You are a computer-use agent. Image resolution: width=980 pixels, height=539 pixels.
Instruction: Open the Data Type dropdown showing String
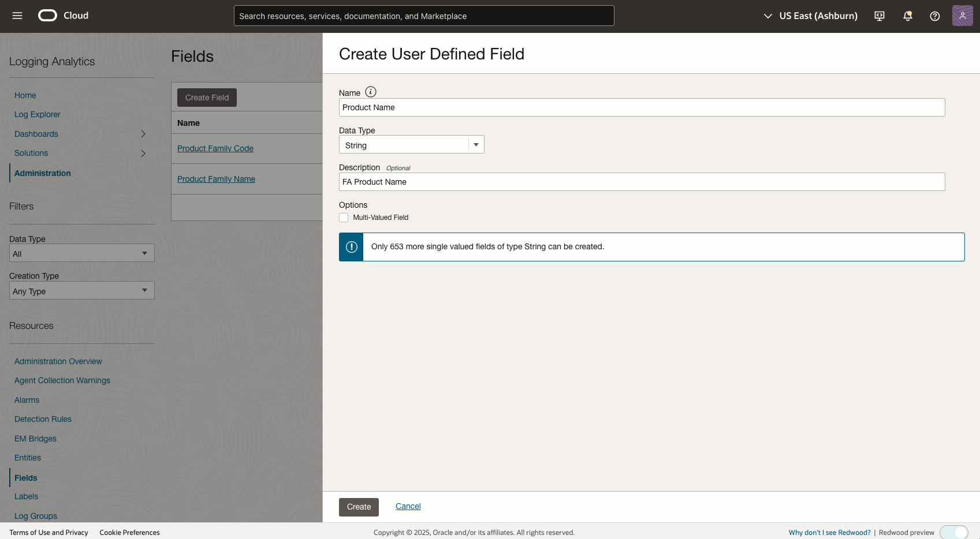[475, 144]
